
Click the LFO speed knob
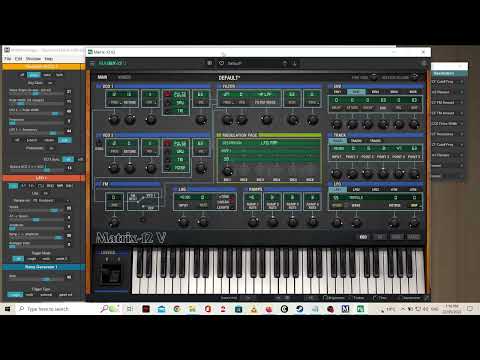(337, 222)
